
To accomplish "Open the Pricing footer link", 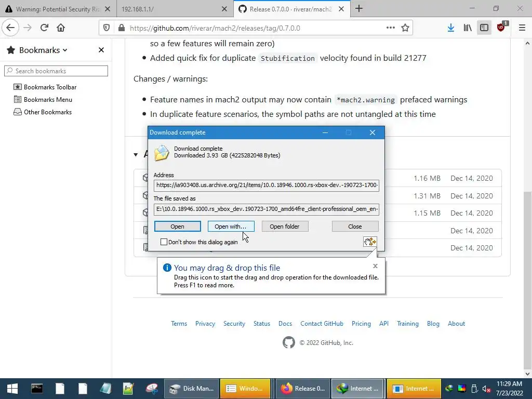I will pos(362,324).
